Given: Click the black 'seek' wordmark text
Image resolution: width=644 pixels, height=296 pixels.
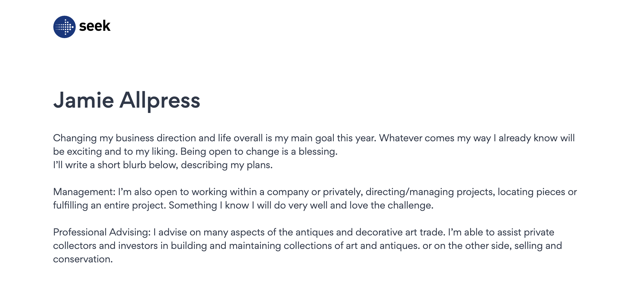Looking at the screenshot, I should (x=95, y=26).
